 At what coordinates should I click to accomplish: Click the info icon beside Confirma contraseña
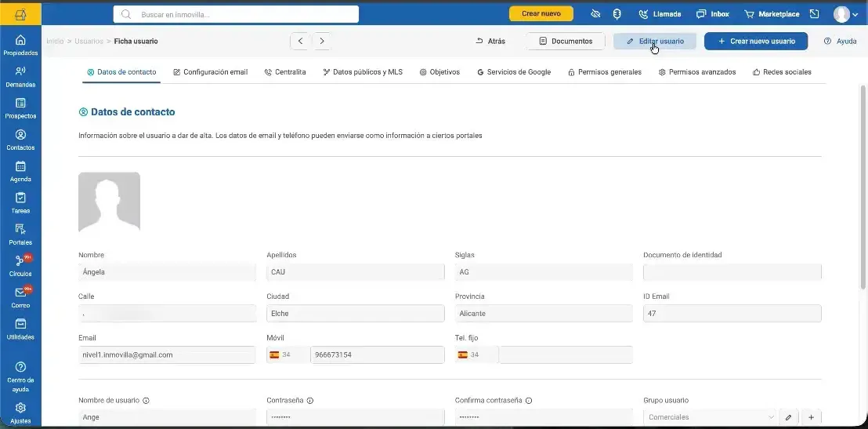pyautogui.click(x=529, y=400)
